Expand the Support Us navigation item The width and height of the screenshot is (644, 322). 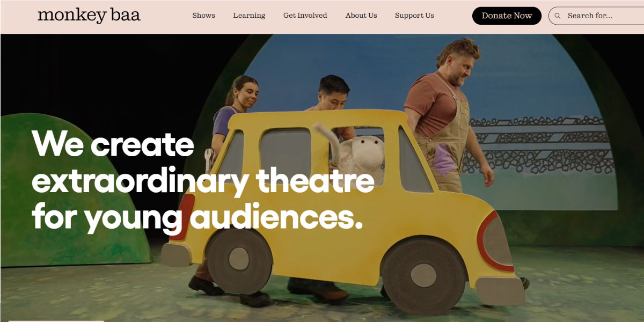pyautogui.click(x=414, y=16)
